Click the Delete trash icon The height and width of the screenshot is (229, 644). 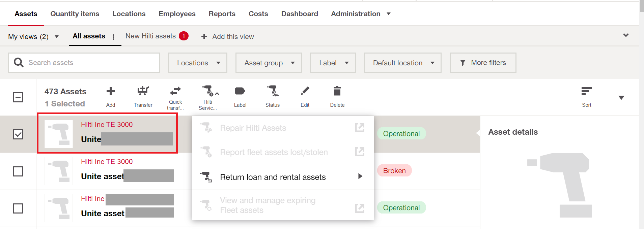coord(337,91)
